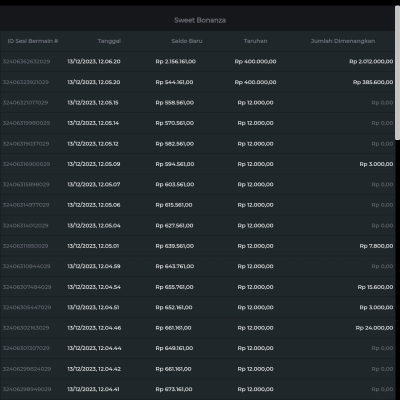Select date 13/12/2023, 12.05.01
Image resolution: width=400 pixels, height=400 pixels.
pos(93,246)
